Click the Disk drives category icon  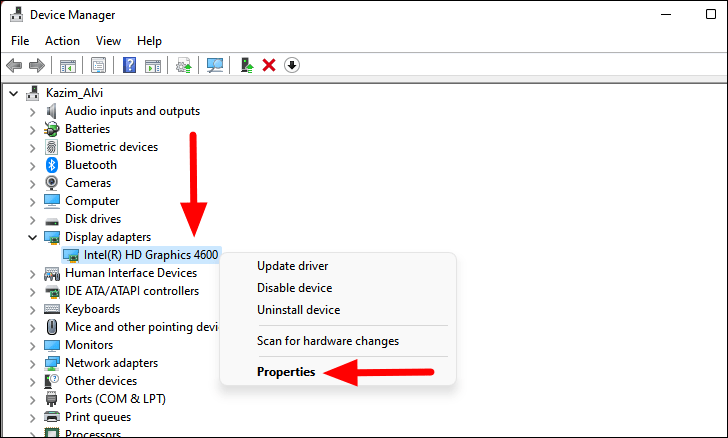52,220
